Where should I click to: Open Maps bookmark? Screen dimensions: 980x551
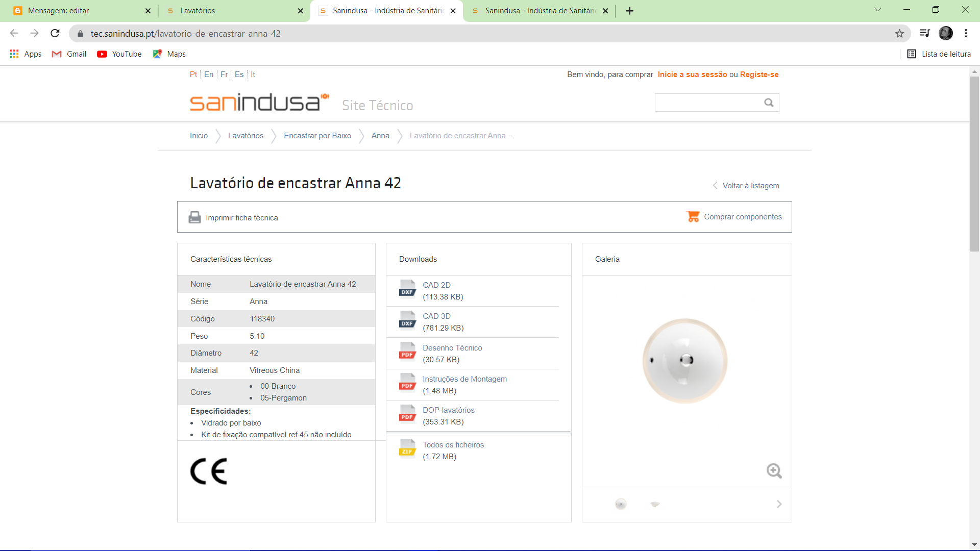169,54
